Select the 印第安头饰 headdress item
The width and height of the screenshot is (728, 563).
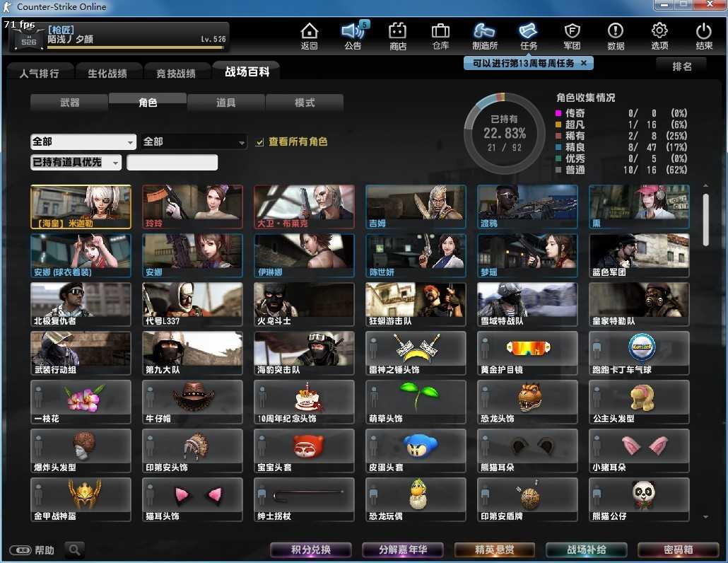[192, 451]
